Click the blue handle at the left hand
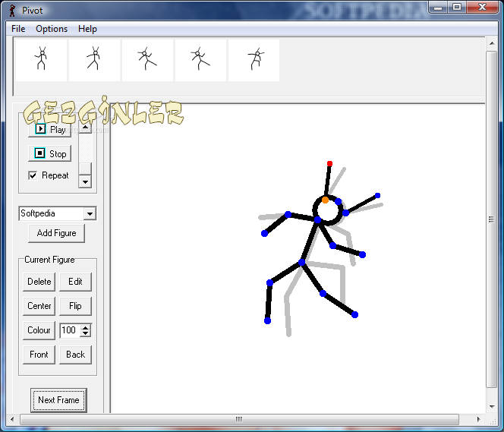Screen dimensions: 504x432 (x=265, y=233)
